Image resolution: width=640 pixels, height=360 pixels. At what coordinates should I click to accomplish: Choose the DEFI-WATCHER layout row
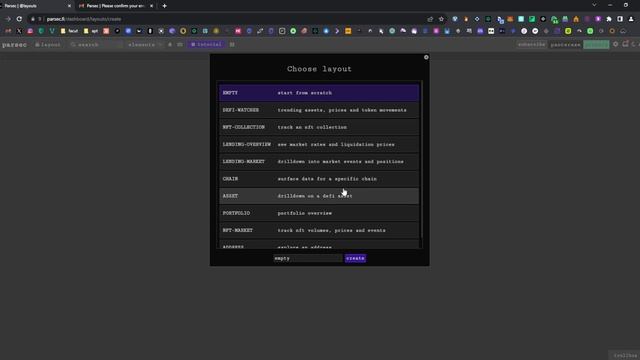point(319,110)
